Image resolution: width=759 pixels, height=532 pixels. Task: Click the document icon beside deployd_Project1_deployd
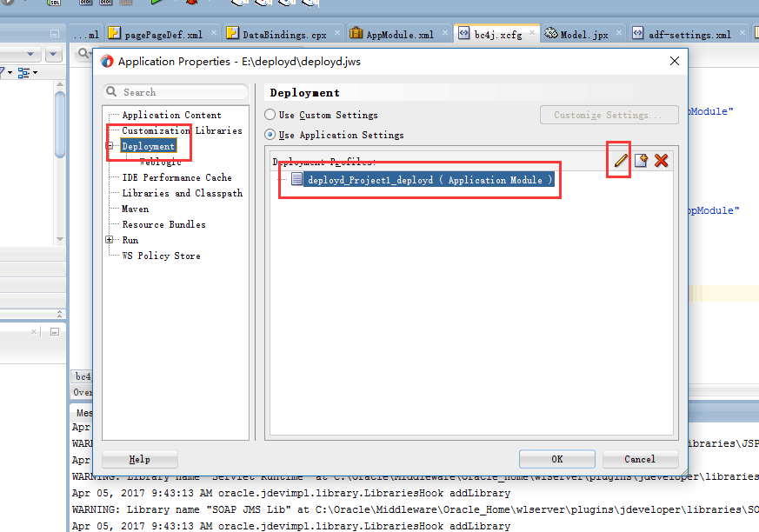point(296,180)
